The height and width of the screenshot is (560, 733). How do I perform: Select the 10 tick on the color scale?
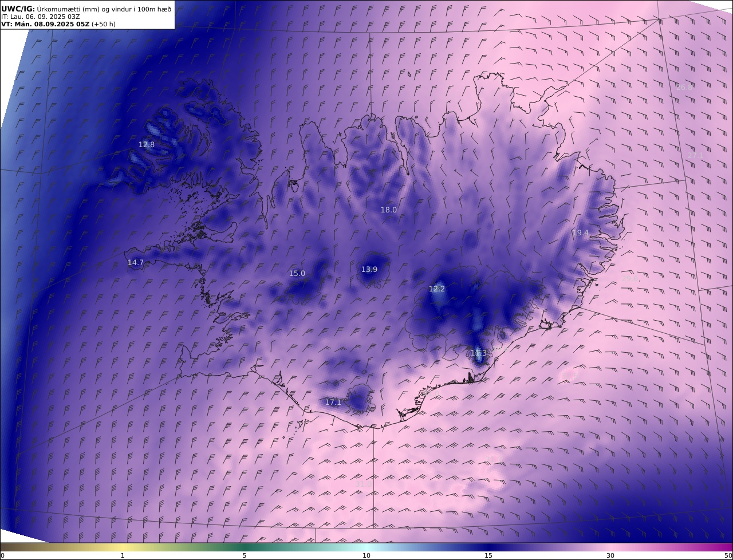coord(366,555)
